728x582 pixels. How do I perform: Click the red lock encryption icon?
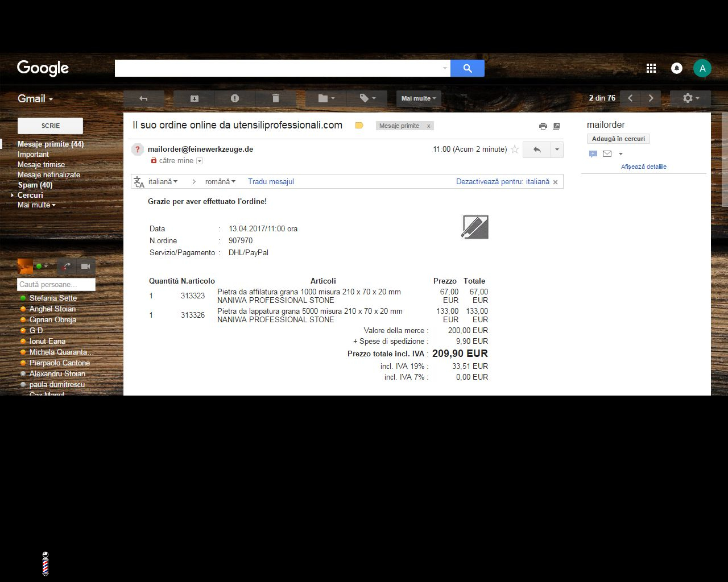point(154,161)
